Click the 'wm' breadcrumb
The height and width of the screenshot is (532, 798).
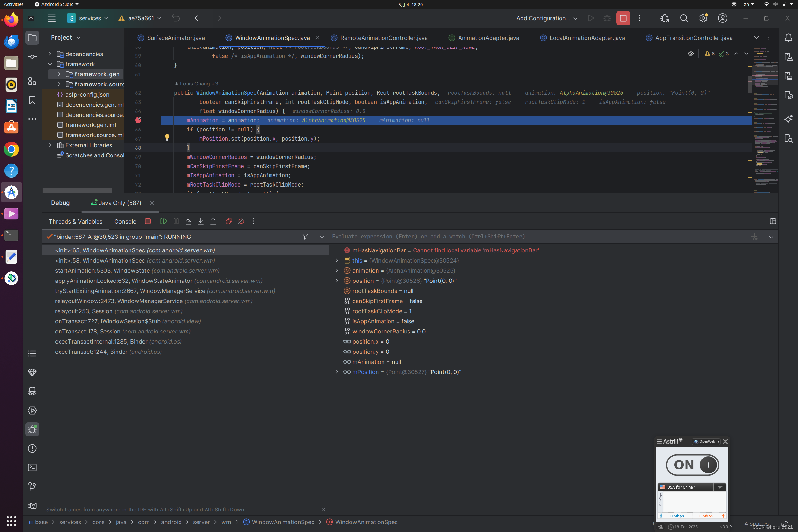tap(226, 522)
